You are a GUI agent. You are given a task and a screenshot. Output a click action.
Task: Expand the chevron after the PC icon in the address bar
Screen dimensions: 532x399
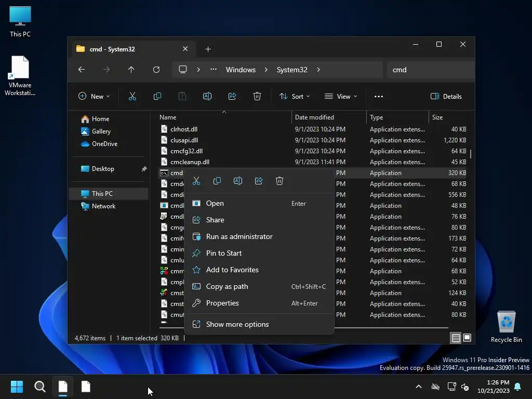198,70
